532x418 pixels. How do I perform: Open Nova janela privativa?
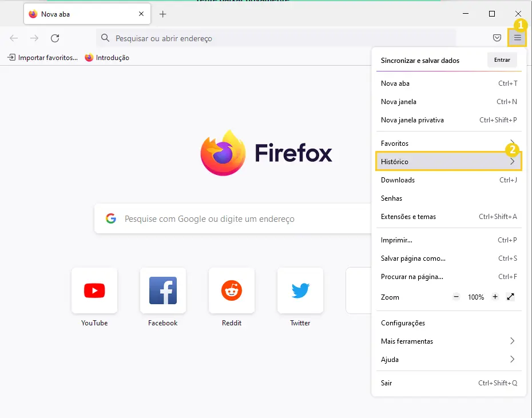[x=449, y=120]
